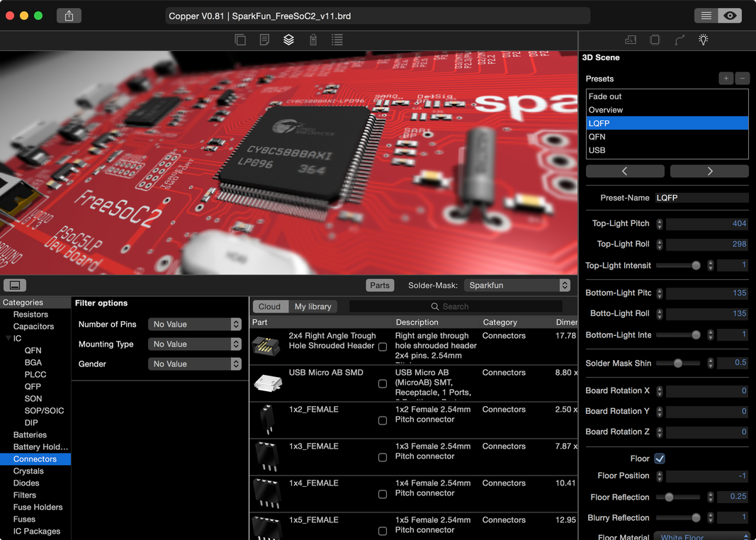Add a new preset with plus button
Image resolution: width=756 pixels, height=540 pixels.
pos(726,79)
